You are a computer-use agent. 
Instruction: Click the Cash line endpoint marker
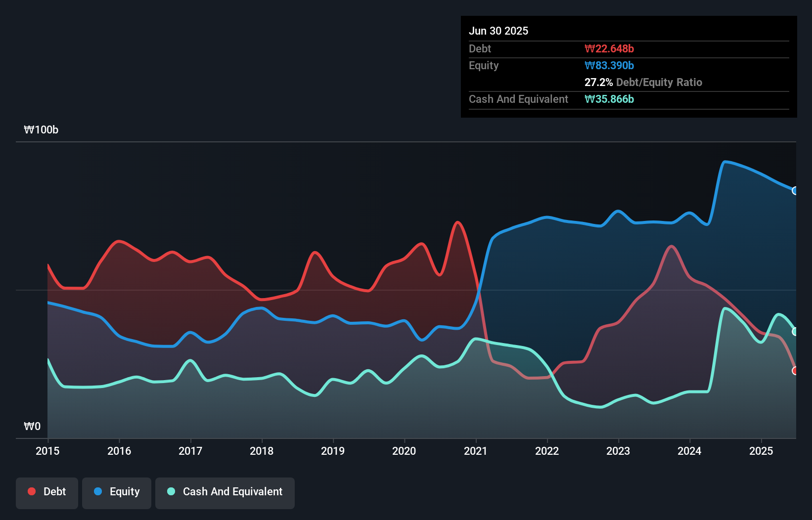coord(795,331)
